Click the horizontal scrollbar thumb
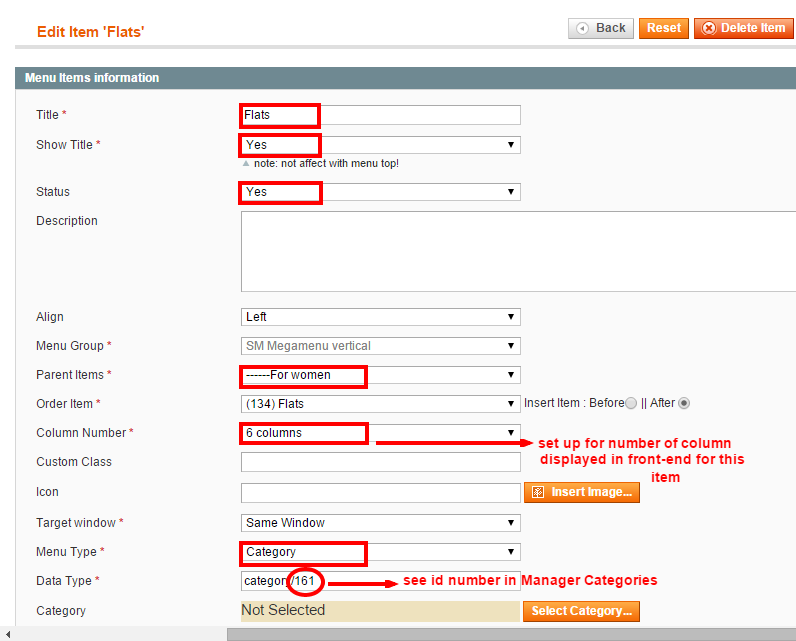Screen dimensions: 796x641 coord(511,634)
